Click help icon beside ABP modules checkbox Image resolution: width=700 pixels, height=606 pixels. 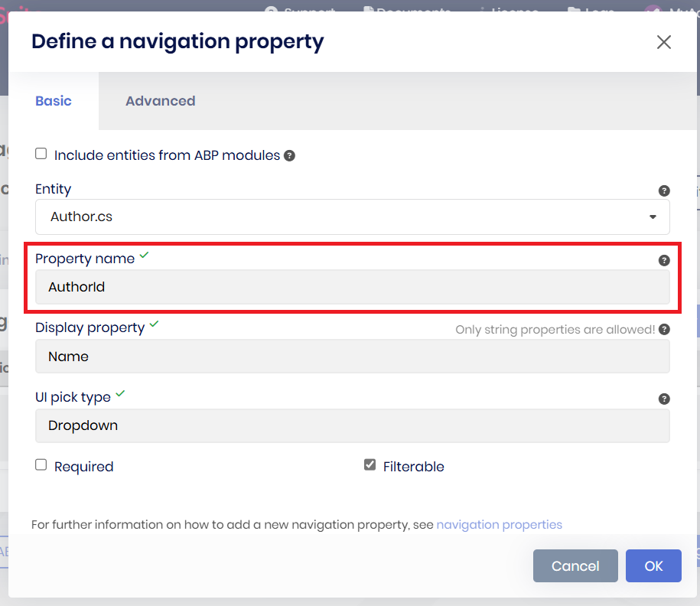click(289, 155)
